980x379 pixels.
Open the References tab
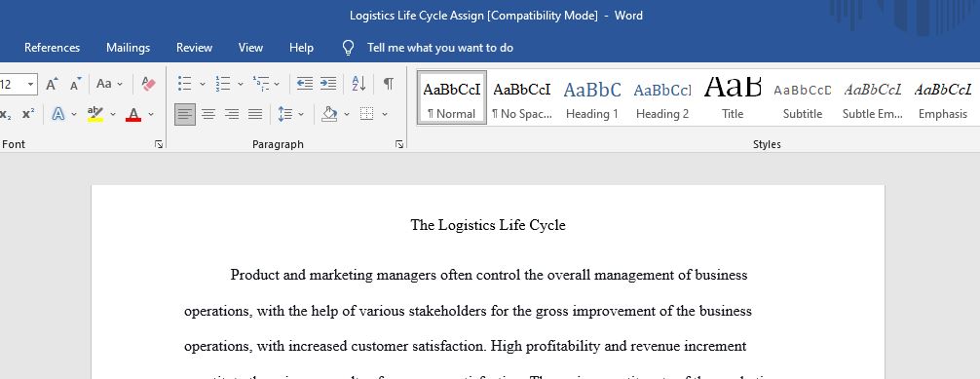click(52, 48)
